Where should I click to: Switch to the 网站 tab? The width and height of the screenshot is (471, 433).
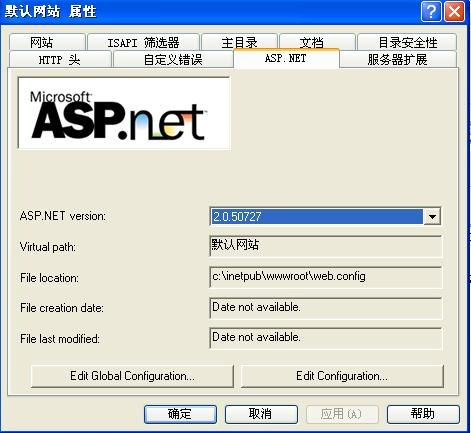pyautogui.click(x=47, y=42)
